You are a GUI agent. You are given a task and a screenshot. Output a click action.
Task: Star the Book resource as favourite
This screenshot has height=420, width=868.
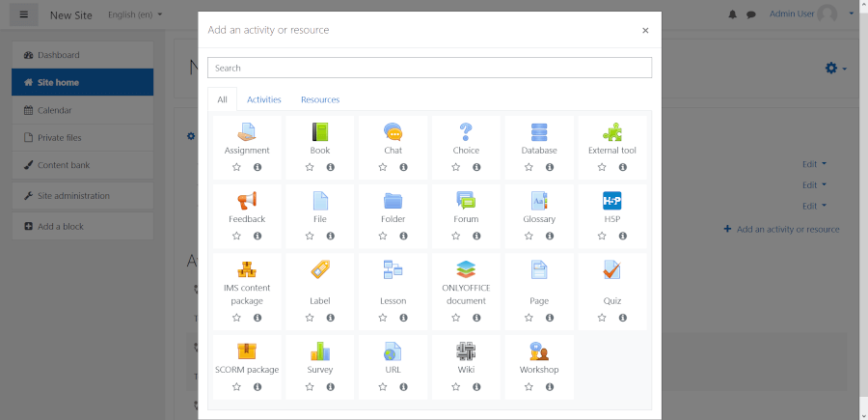(310, 167)
